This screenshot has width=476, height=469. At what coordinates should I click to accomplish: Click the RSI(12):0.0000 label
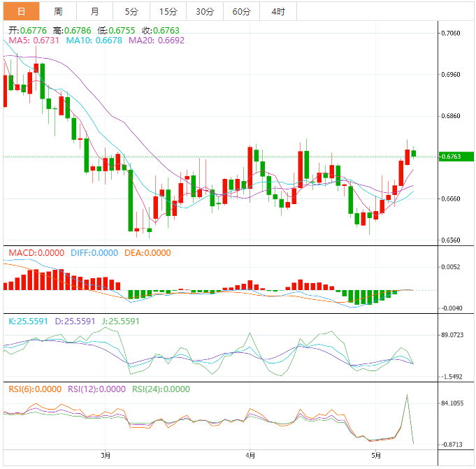point(96,389)
